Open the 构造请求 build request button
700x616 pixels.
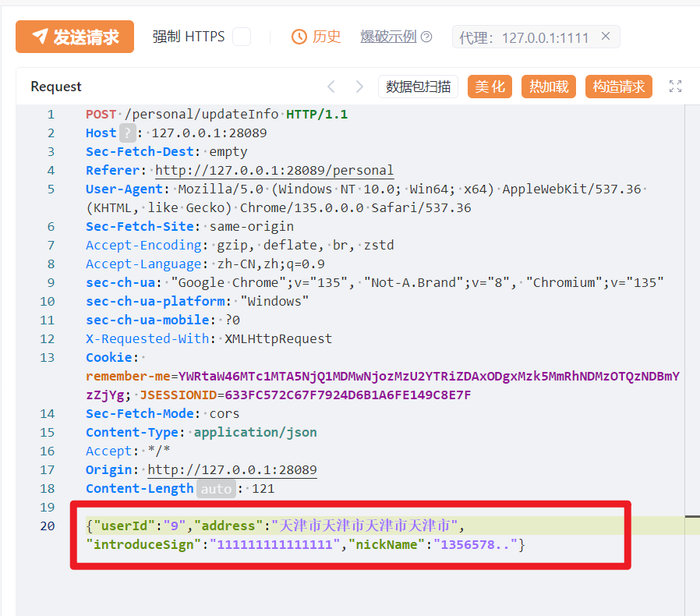(x=619, y=87)
